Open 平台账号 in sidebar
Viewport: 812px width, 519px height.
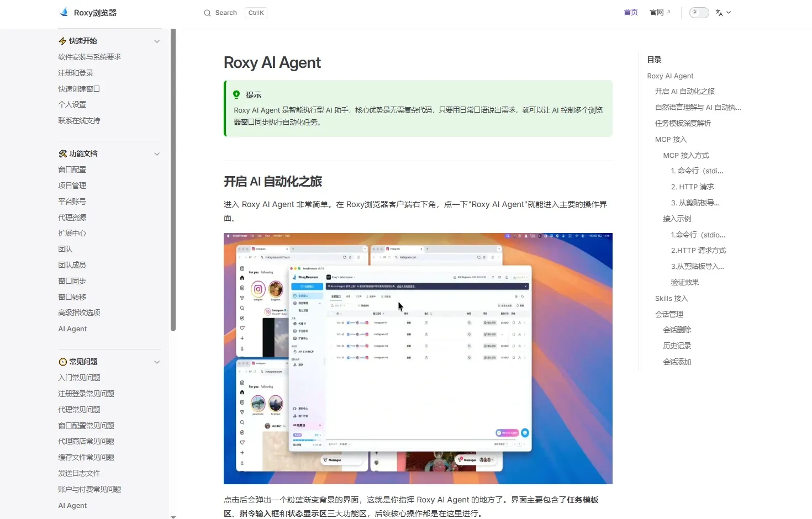(72, 202)
